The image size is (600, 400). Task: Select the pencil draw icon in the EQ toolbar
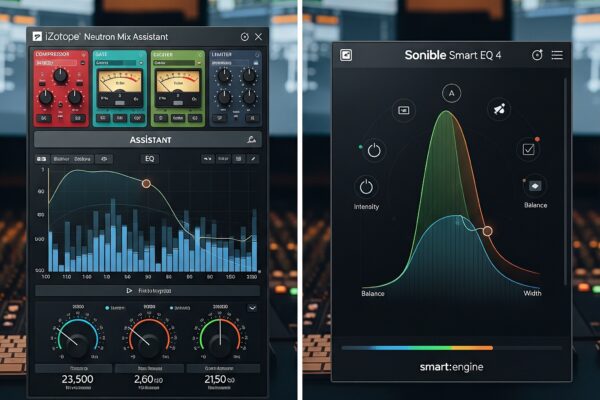[x=253, y=159]
